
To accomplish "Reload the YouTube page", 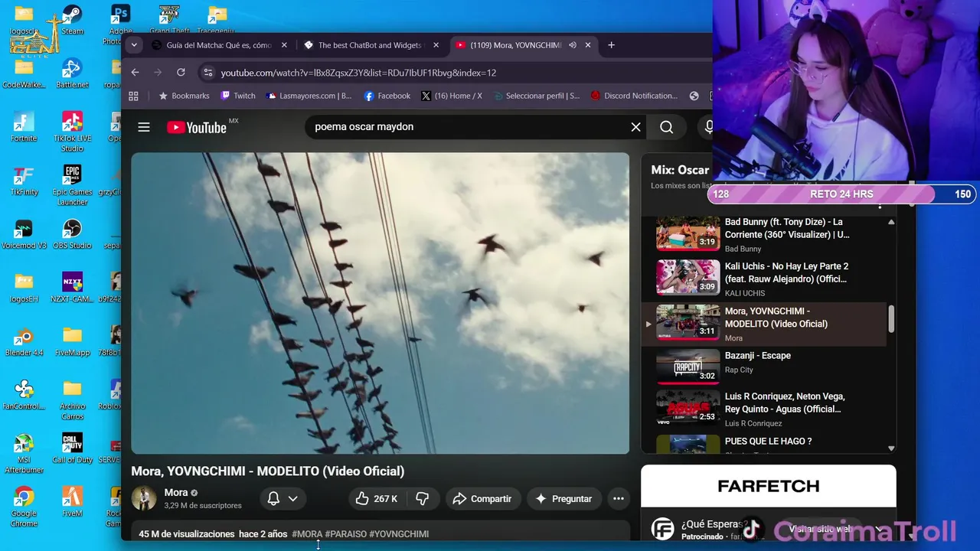I will tap(181, 73).
